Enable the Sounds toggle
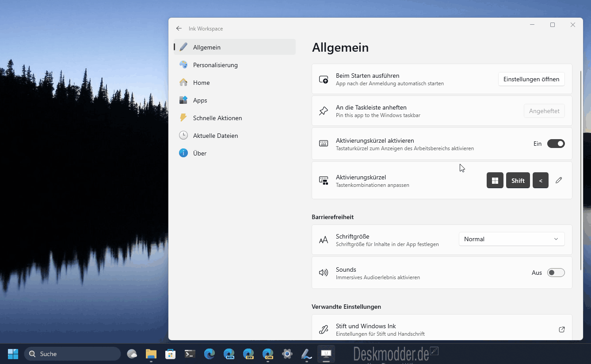Image resolution: width=591 pixels, height=364 pixels. 556,273
